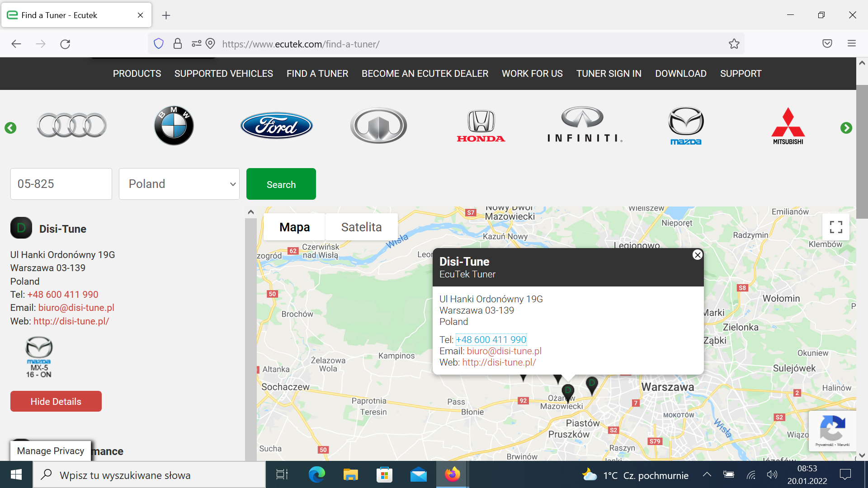
Task: Open Mail app from taskbar
Action: pyautogui.click(x=419, y=475)
